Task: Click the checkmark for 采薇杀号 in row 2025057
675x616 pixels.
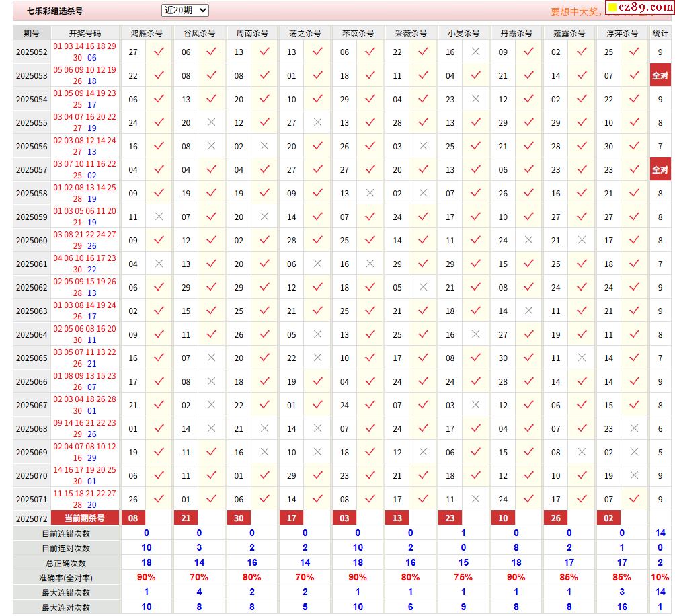Action: click(x=423, y=169)
